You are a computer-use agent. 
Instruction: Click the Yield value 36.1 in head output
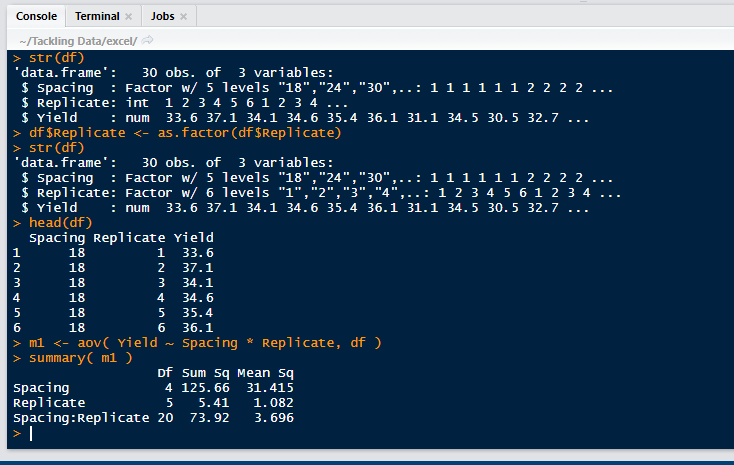(x=198, y=328)
